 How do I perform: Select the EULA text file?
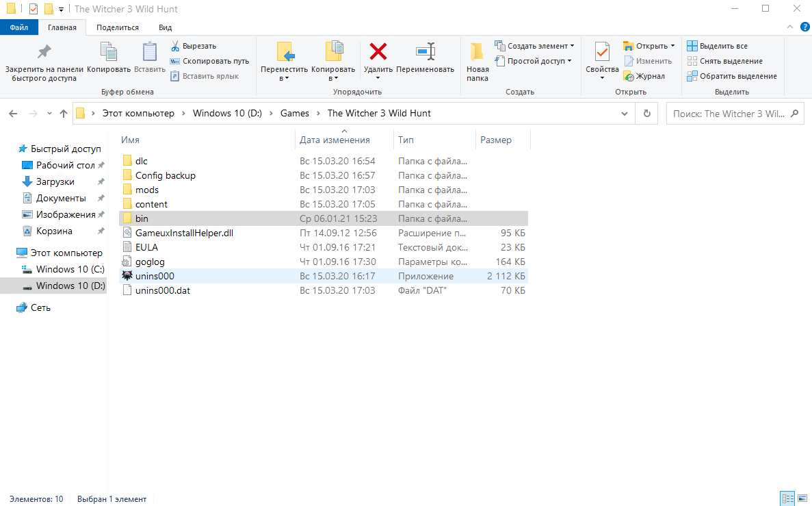pyautogui.click(x=324, y=248)
